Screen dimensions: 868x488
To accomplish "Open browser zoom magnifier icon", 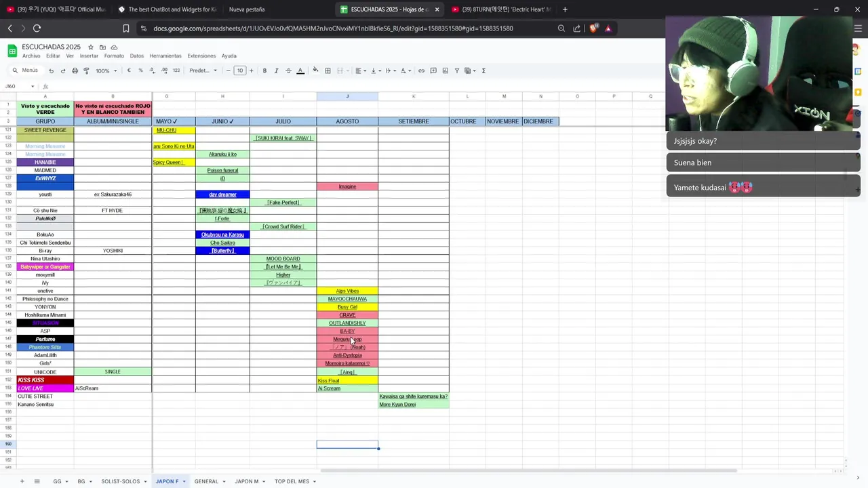I will tap(561, 28).
